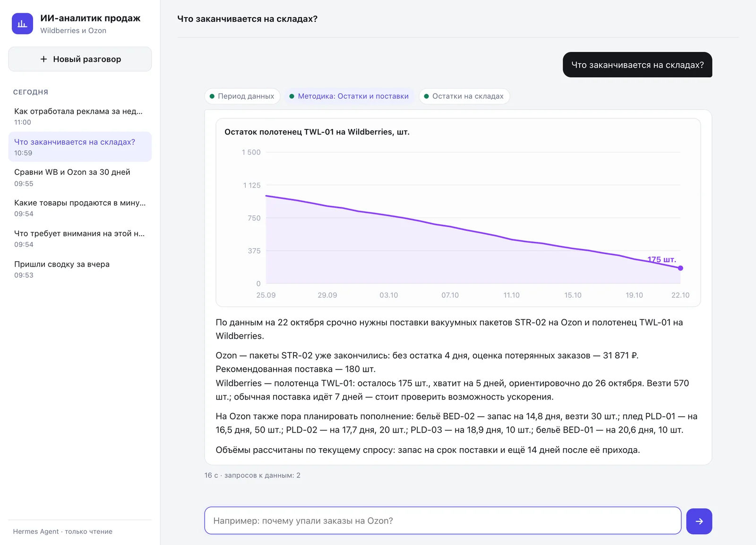This screenshot has height=545, width=756.
Task: Click the dark user message bubble
Action: pyautogui.click(x=637, y=65)
